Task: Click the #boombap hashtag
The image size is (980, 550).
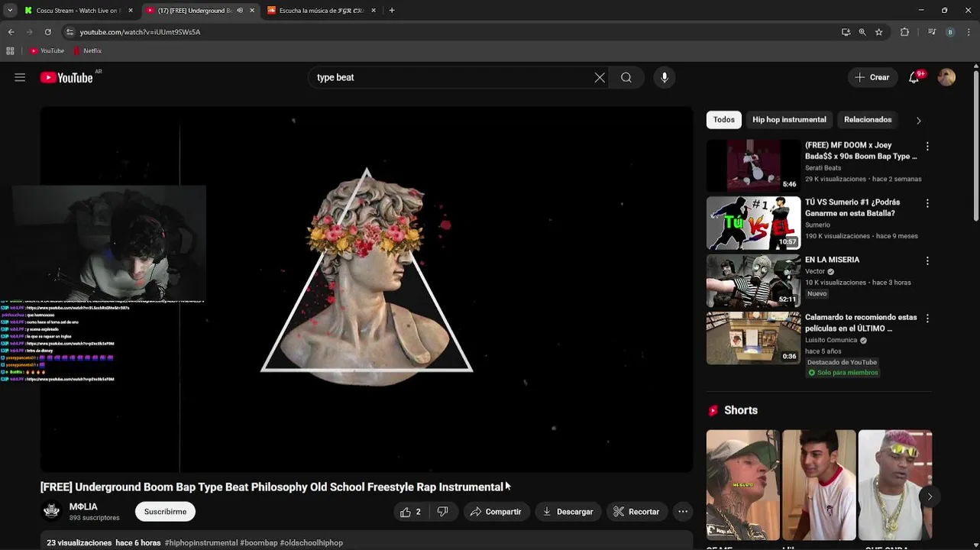Action: tap(259, 543)
